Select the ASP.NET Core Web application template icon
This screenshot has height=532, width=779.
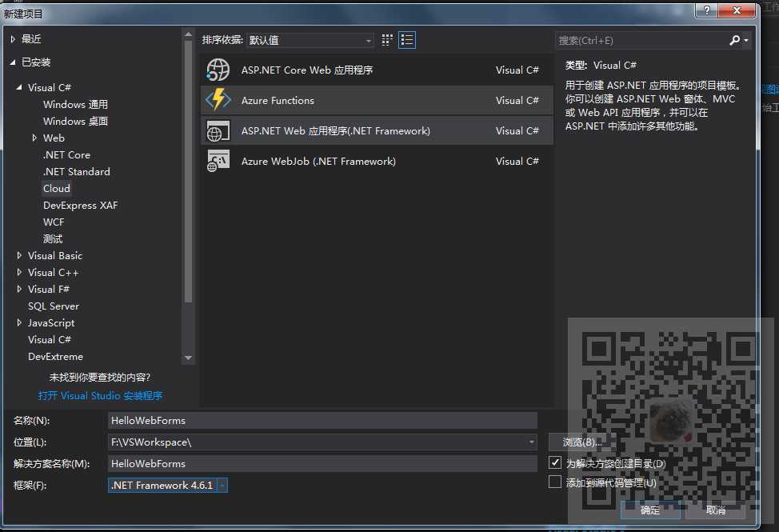pyautogui.click(x=218, y=70)
